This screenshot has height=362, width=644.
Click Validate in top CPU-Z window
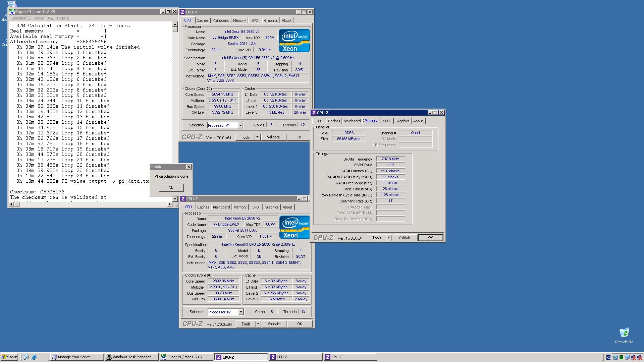pyautogui.click(x=273, y=137)
